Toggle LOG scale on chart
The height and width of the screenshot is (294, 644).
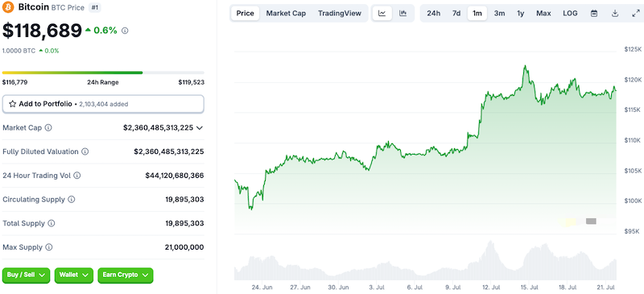(x=570, y=13)
